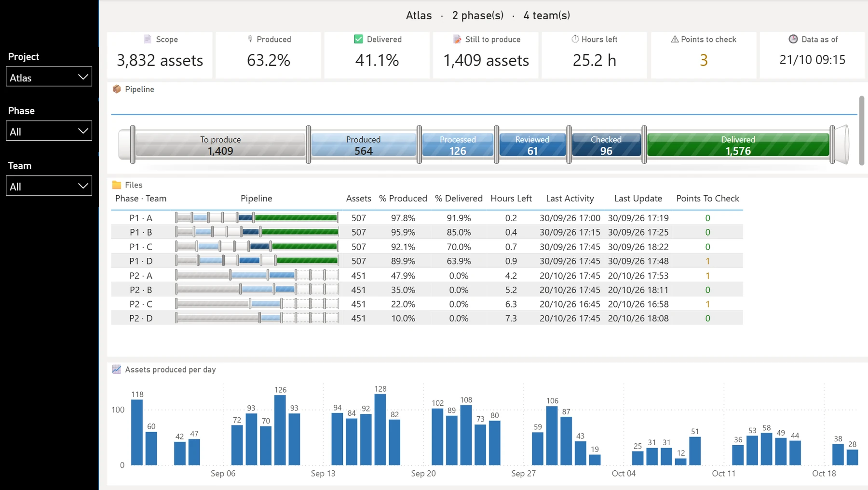Screen dimensions: 868x490
Task: Click the Hours left stopwatch icon
Action: coord(575,39)
